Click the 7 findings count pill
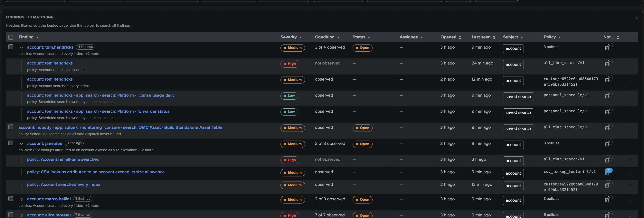This screenshot has width=644, height=218. 82,214
